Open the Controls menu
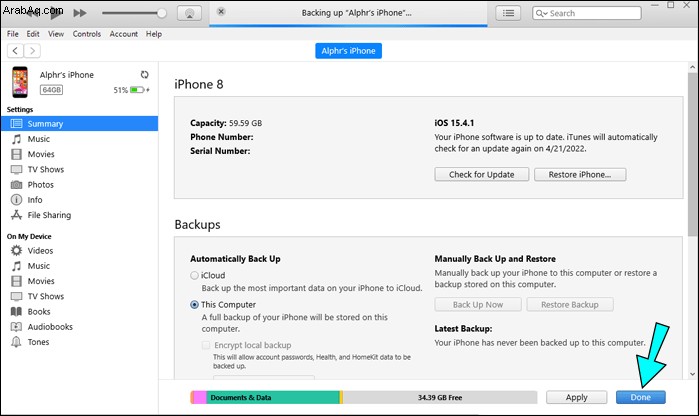 pyautogui.click(x=87, y=34)
